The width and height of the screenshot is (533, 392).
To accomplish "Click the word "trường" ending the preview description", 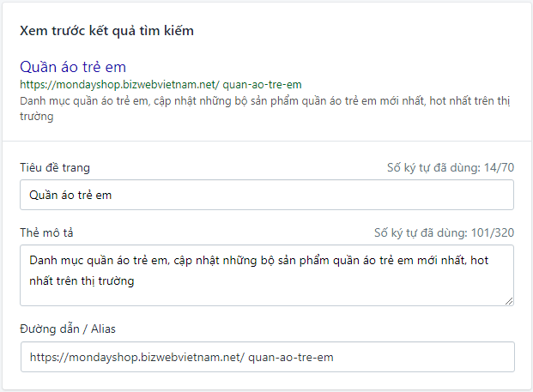I will pos(37,118).
